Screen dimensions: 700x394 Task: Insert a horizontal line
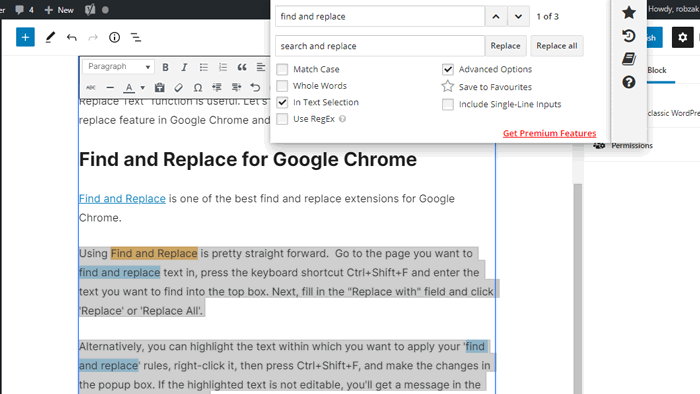[x=110, y=87]
